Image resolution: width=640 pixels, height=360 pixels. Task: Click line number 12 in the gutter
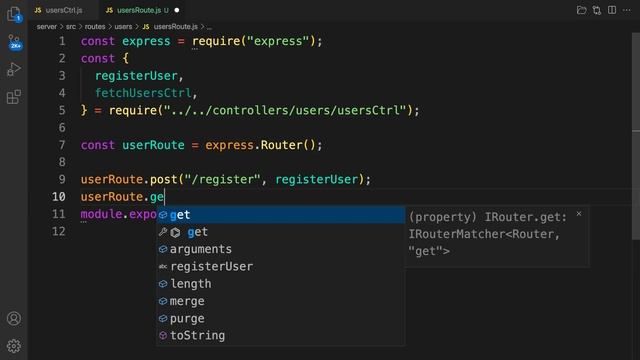click(x=59, y=231)
